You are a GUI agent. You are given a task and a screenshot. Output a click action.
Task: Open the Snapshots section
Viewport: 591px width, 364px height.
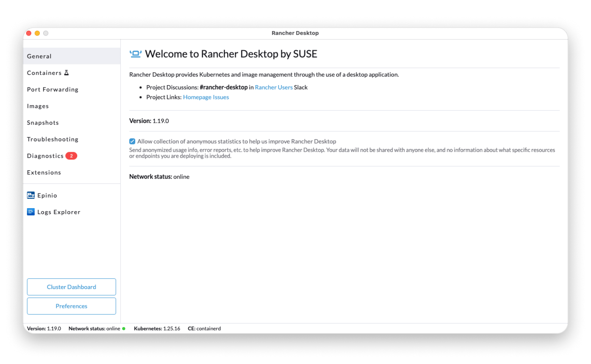[43, 123]
